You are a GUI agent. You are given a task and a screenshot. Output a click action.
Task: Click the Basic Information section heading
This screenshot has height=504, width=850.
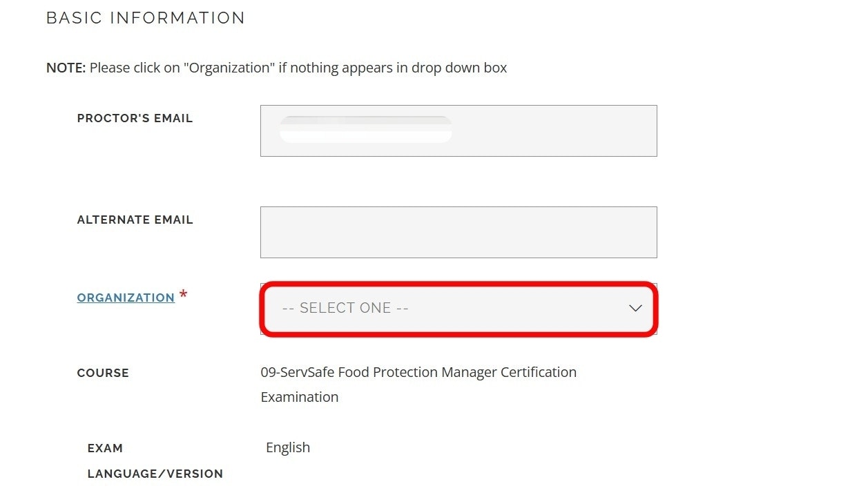[146, 18]
